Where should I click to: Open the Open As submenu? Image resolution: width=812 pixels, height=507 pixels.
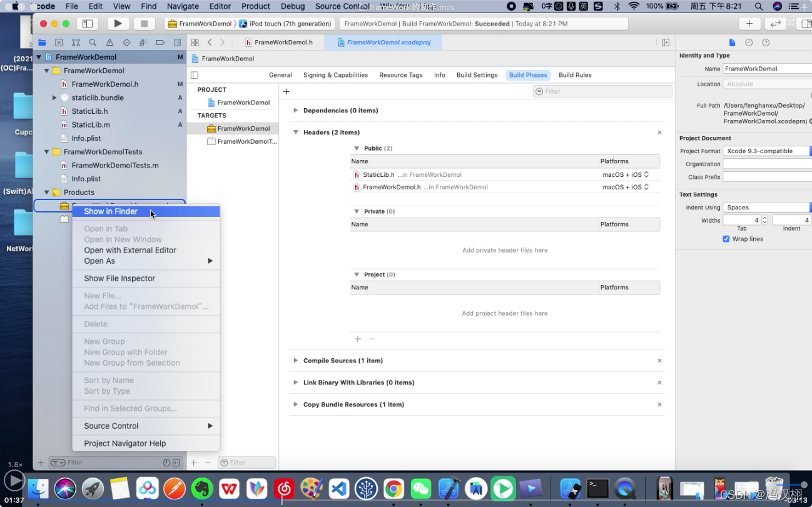(146, 261)
